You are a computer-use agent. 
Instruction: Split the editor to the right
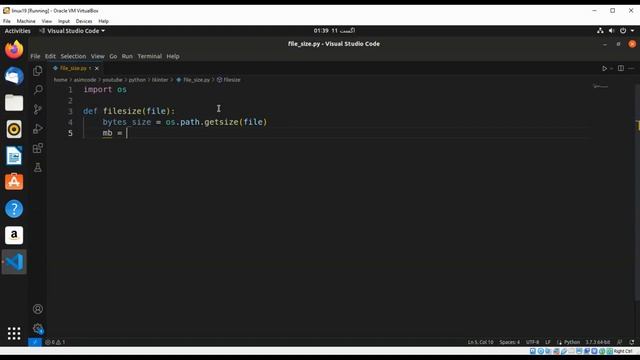(x=621, y=68)
